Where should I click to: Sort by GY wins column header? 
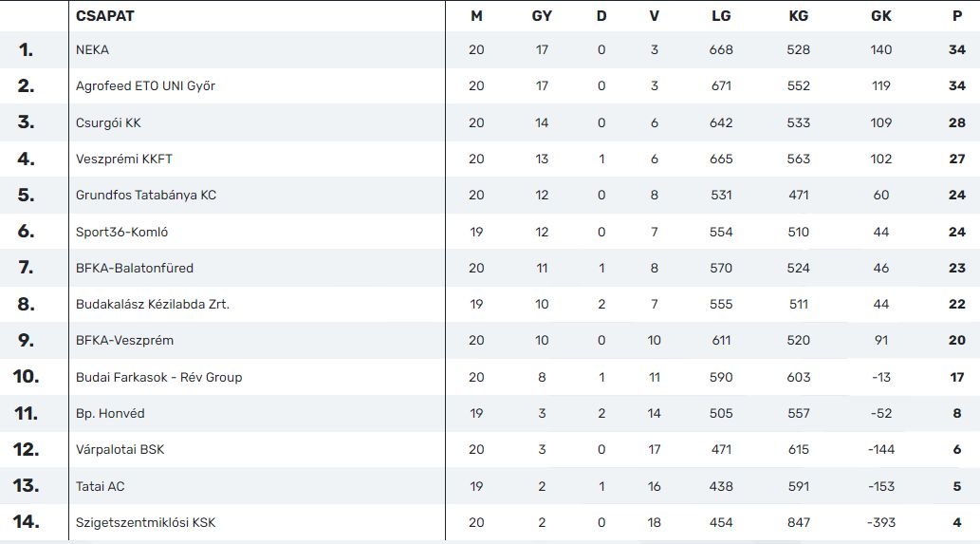542,16
